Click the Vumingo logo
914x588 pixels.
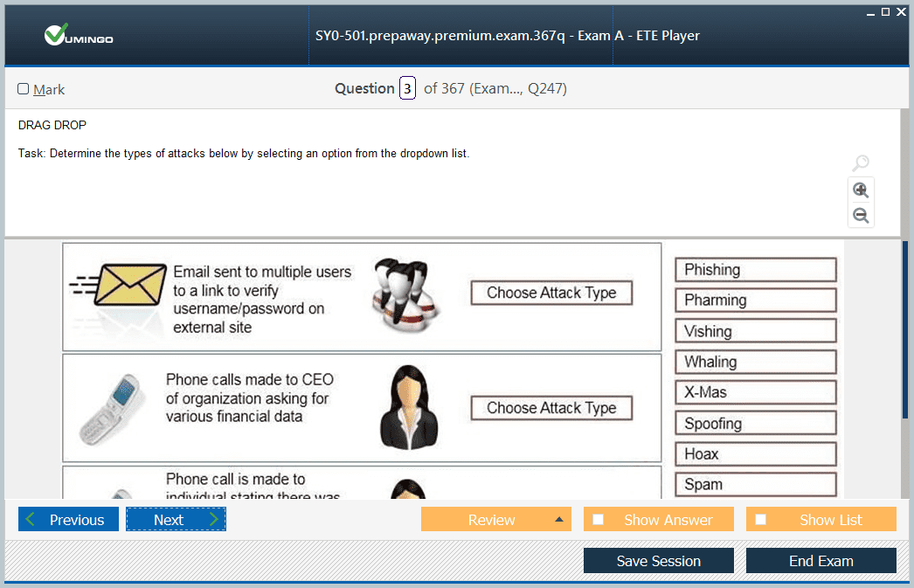pyautogui.click(x=79, y=37)
